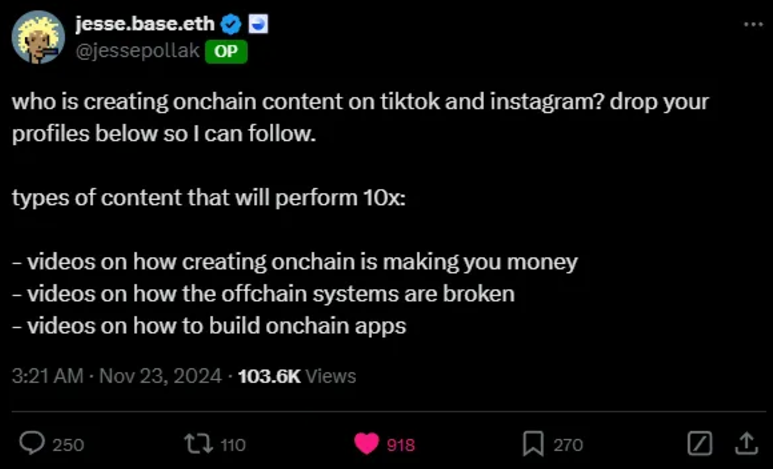Open the share upload arrow icon
Viewport: 773px width, 469px height.
tap(745, 443)
